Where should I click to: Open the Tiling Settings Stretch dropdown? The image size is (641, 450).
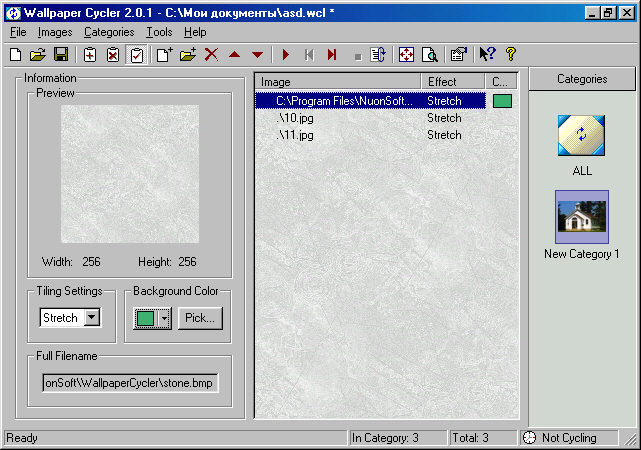coord(92,318)
